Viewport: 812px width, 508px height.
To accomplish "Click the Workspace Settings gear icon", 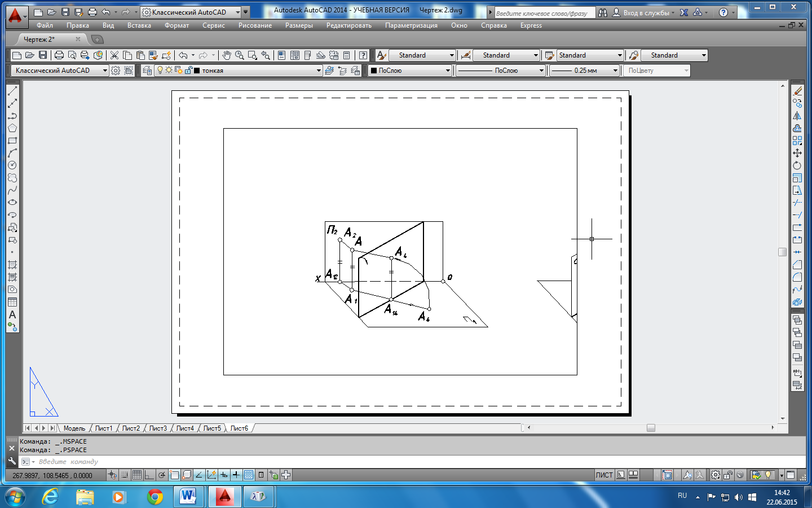I will coord(116,71).
